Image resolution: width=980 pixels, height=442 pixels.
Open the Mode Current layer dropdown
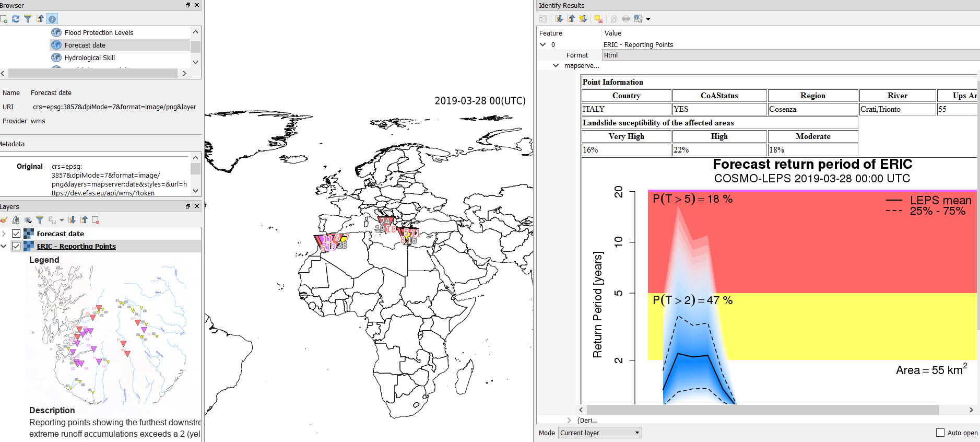click(x=600, y=433)
